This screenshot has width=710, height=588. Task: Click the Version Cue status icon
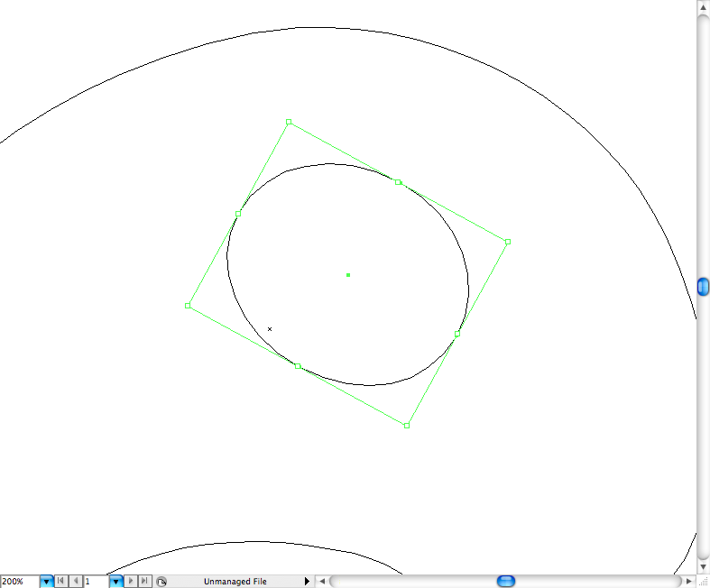pos(161,582)
